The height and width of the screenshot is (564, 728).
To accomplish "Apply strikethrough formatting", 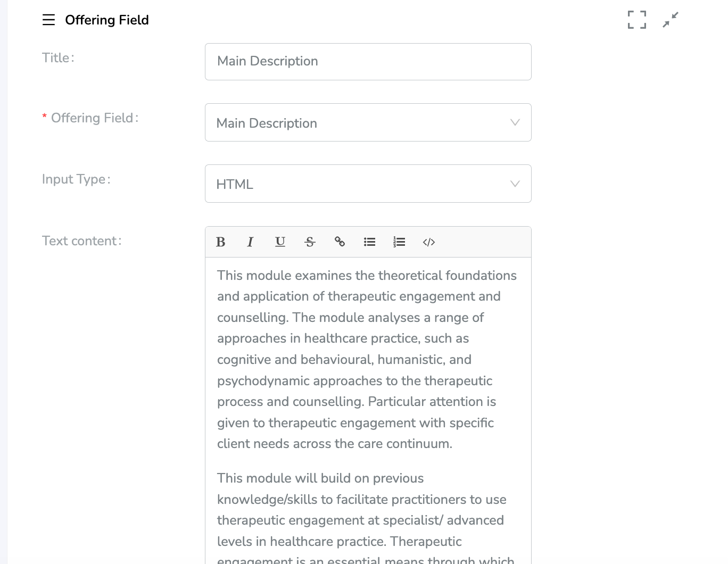I will (x=310, y=242).
